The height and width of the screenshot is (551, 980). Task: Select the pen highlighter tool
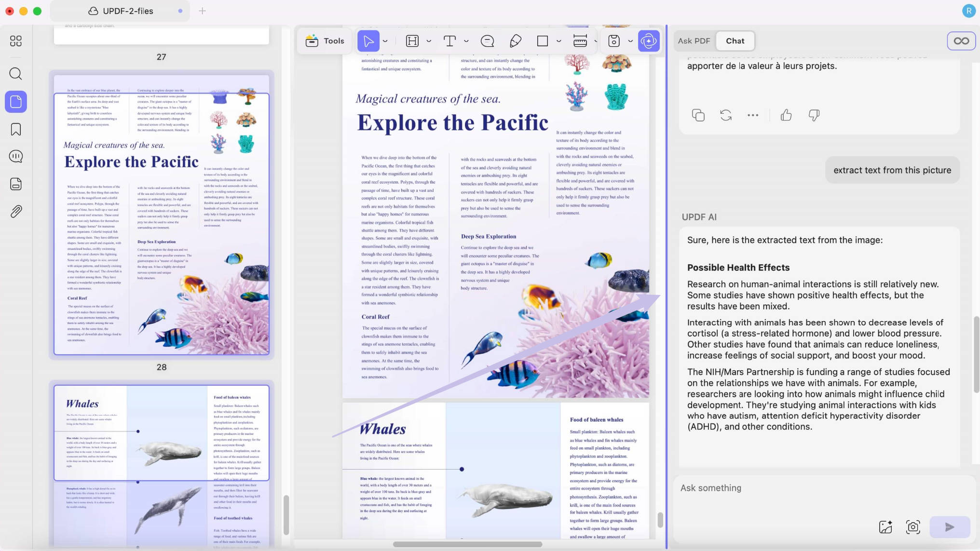click(516, 41)
